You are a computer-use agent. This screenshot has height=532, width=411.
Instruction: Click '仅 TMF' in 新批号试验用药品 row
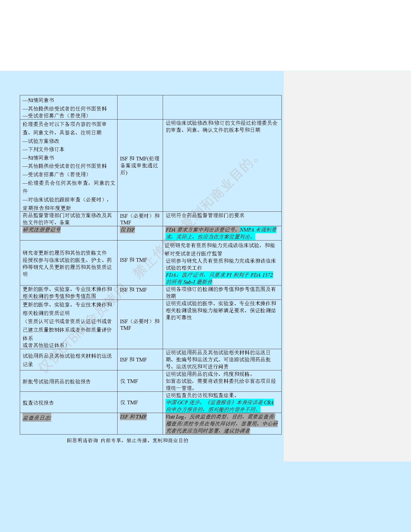pos(129,381)
